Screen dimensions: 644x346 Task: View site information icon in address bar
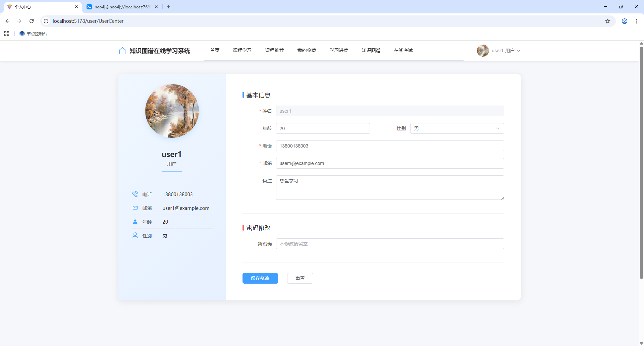(46, 21)
